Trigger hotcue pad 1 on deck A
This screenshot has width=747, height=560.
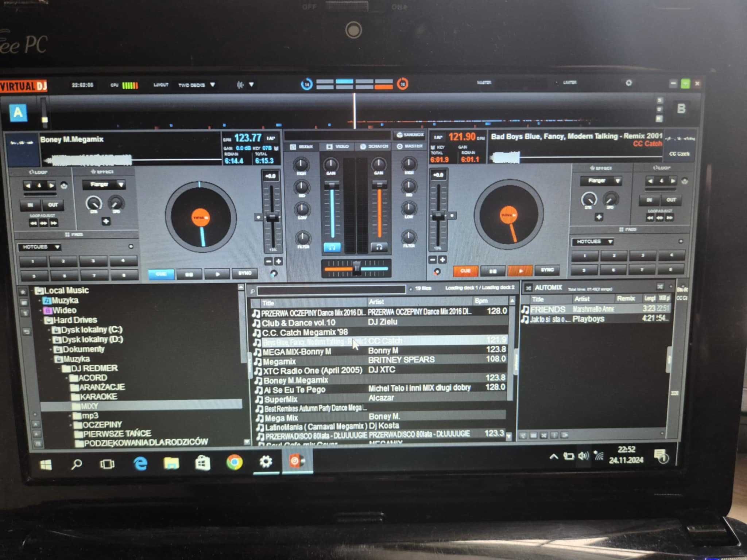pyautogui.click(x=33, y=261)
